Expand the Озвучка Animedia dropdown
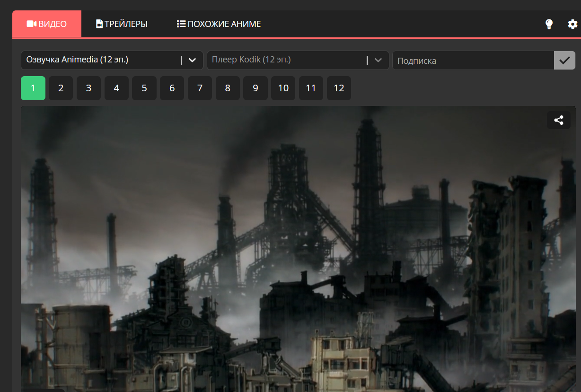 [x=112, y=60]
